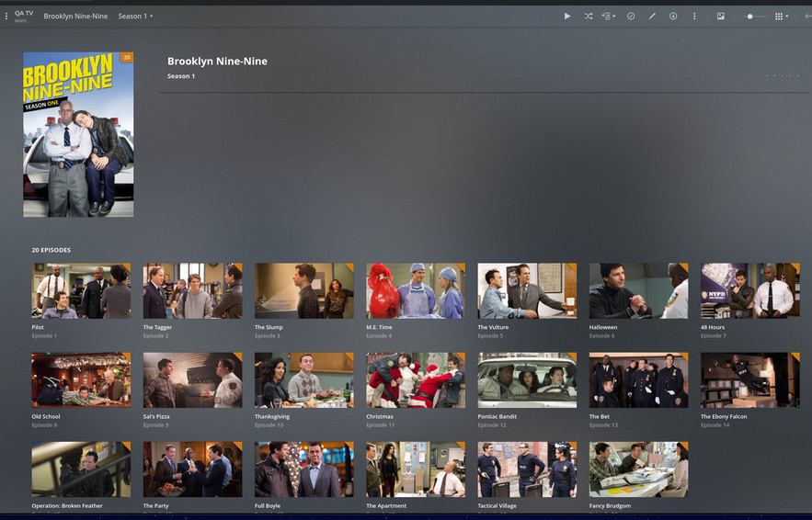
Task: Play Season 1 with the play button
Action: [x=567, y=16]
